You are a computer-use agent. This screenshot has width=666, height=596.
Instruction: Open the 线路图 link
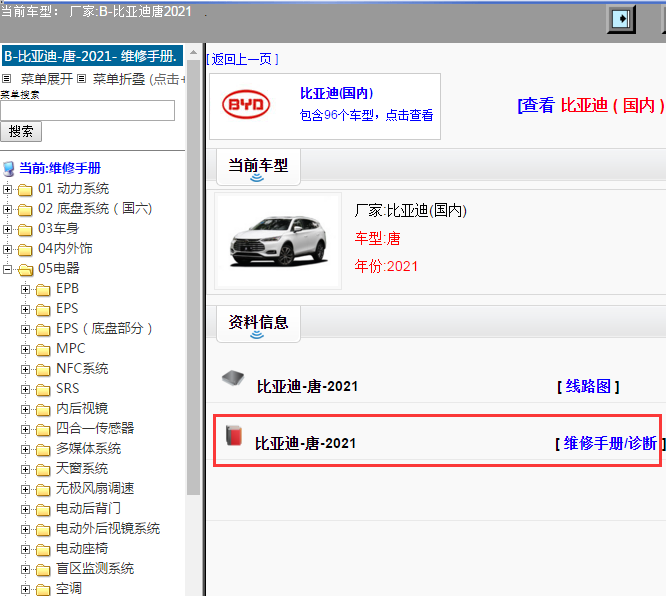tap(588, 387)
